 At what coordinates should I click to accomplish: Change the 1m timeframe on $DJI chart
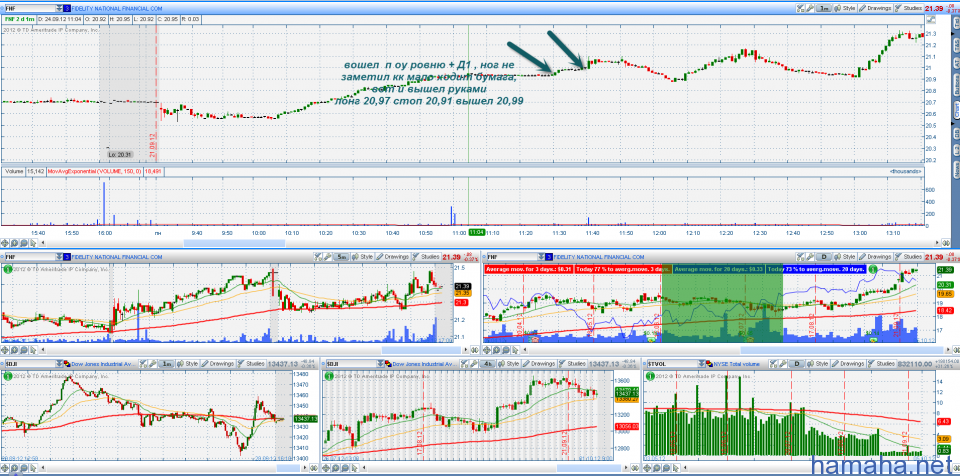coord(167,364)
